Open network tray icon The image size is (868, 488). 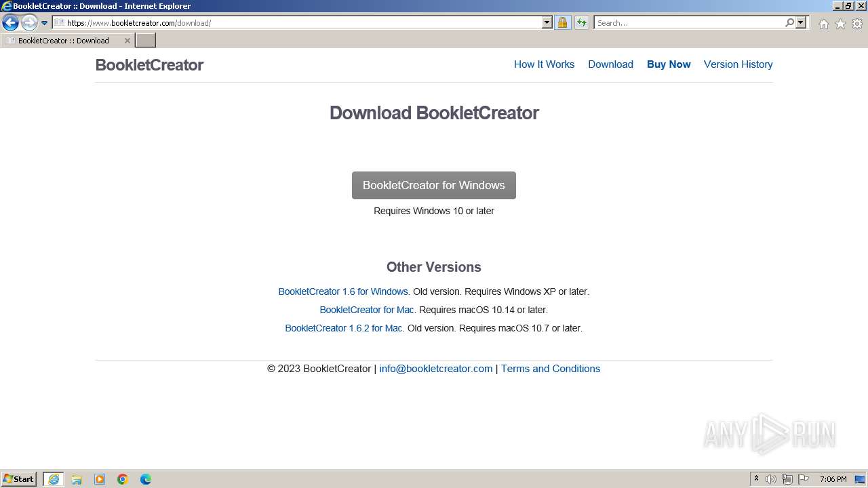point(787,479)
